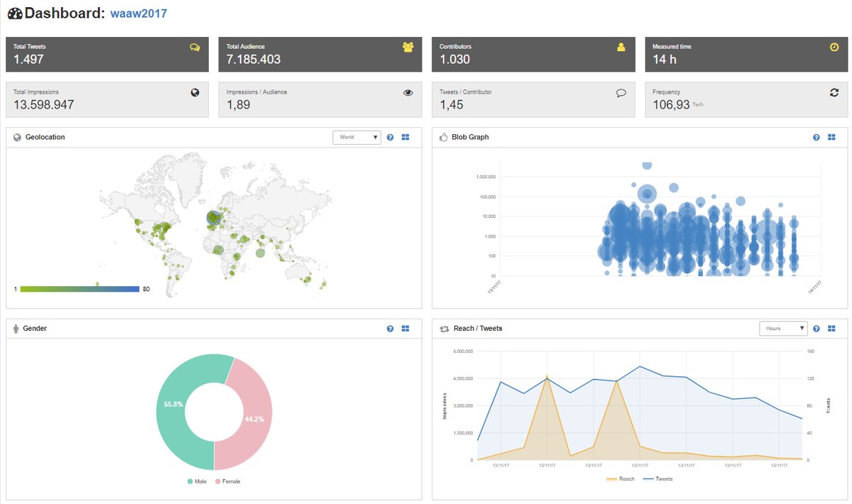Click the Blob Graph grid layout icon
The height and width of the screenshot is (504, 852).
point(831,137)
